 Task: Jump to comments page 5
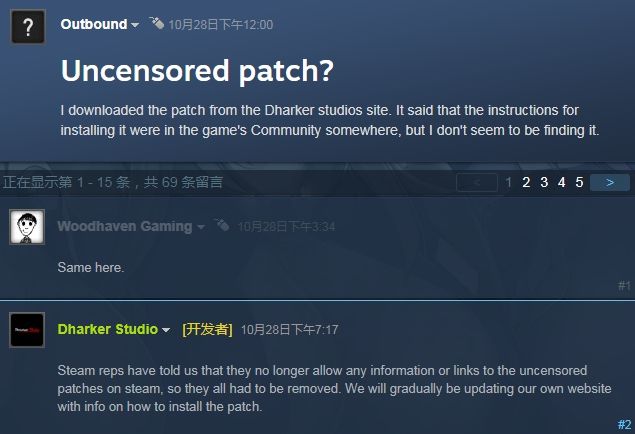(x=579, y=182)
